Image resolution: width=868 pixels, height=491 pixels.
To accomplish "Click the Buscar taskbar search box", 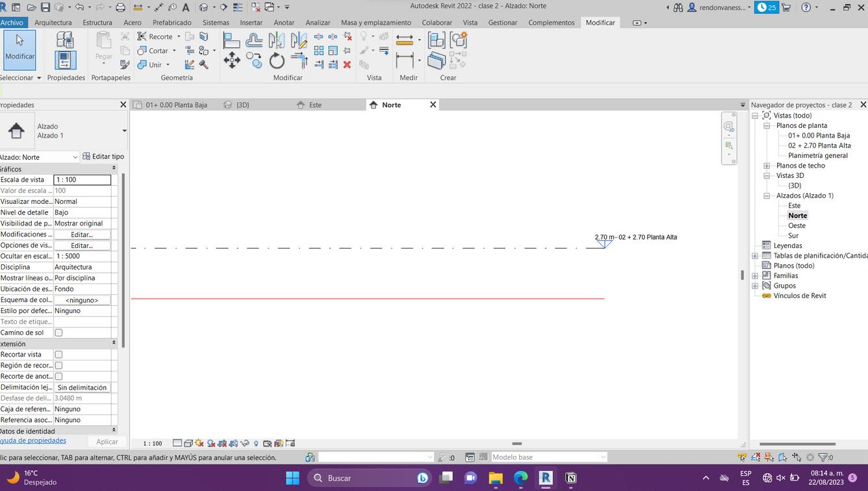I will [x=370, y=478].
